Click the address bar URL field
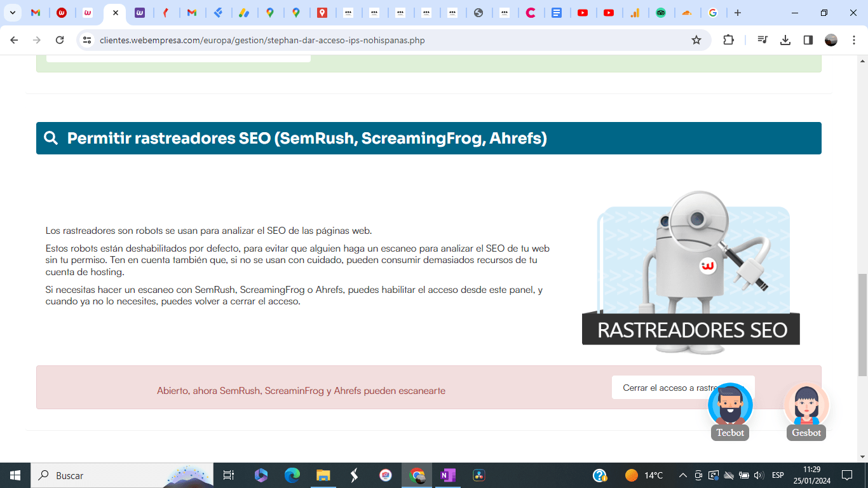 393,40
